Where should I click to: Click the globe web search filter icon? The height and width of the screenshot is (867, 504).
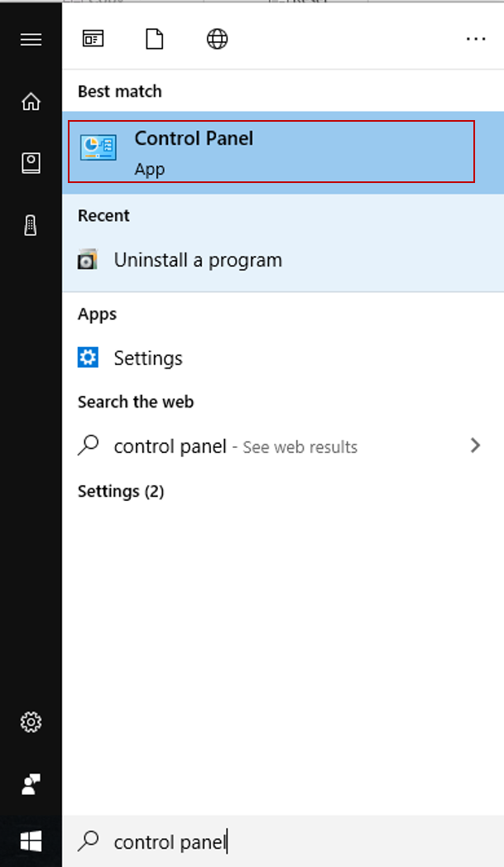[217, 38]
